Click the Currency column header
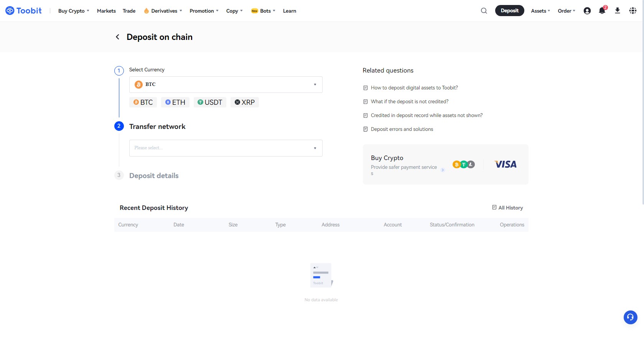 (128, 225)
